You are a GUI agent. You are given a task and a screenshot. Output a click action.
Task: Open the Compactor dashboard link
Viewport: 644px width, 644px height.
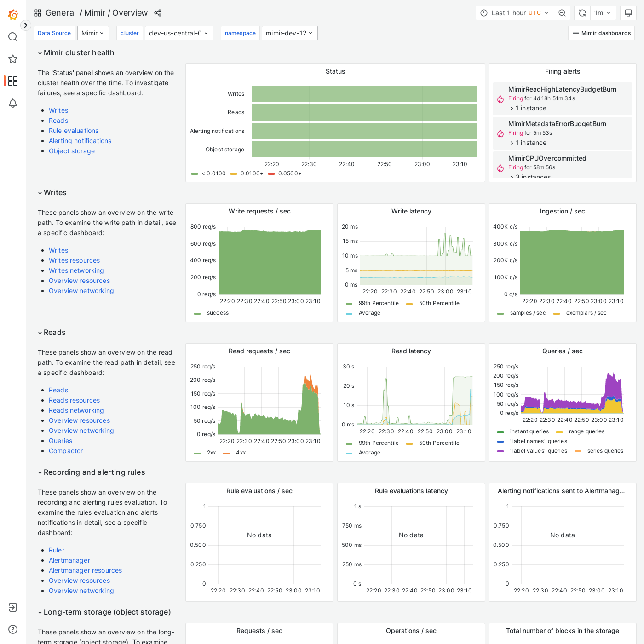point(66,451)
